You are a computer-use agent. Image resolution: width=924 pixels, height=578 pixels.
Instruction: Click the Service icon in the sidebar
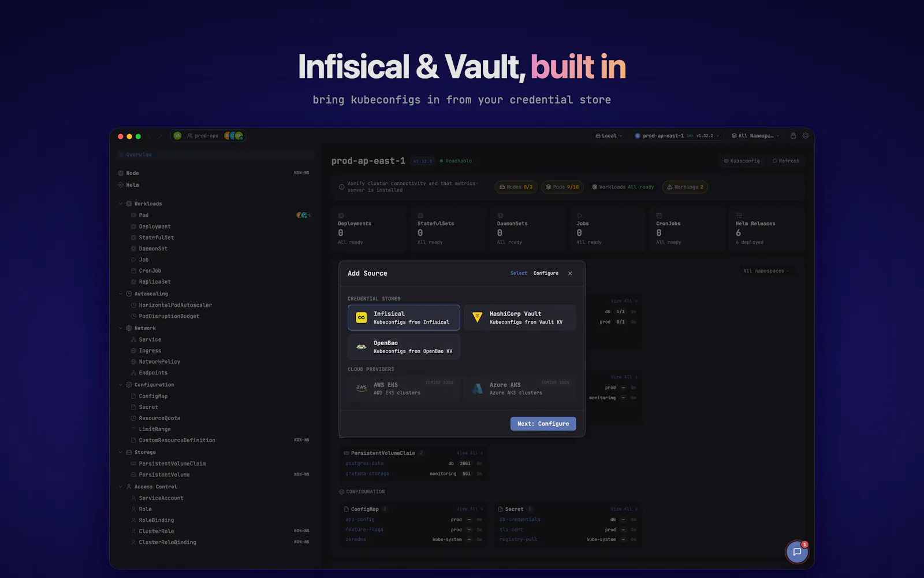(133, 340)
